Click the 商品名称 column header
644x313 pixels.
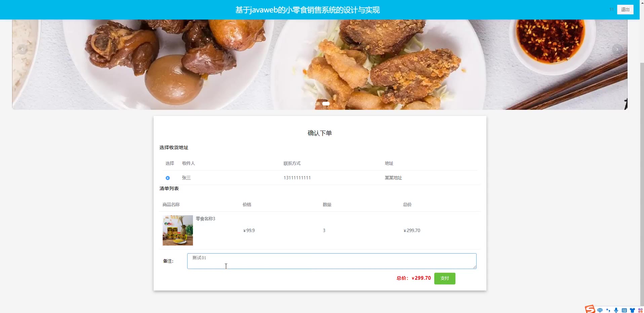click(171, 205)
